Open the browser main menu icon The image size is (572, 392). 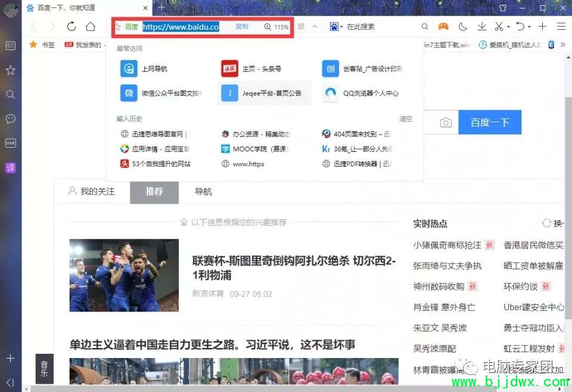click(561, 26)
